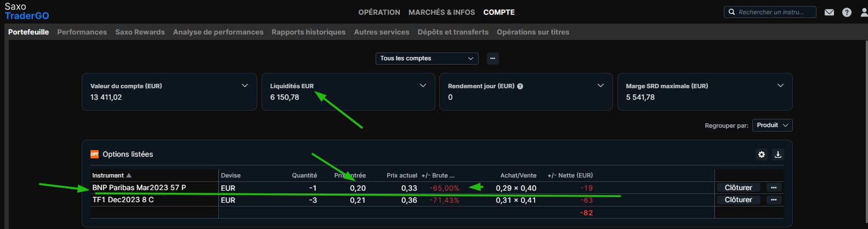Switch to the Portefeuille tab

pyautogui.click(x=29, y=32)
